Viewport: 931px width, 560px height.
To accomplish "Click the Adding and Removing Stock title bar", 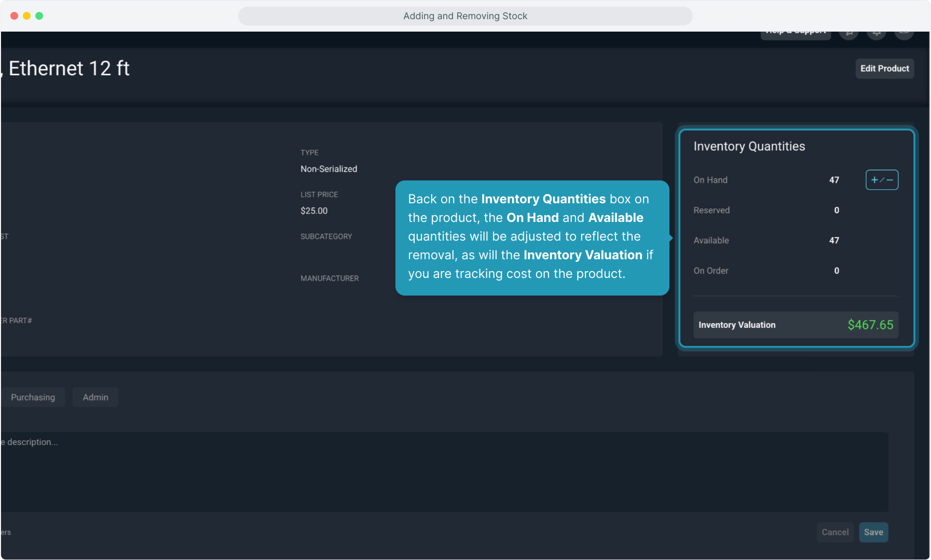I will 465,16.
